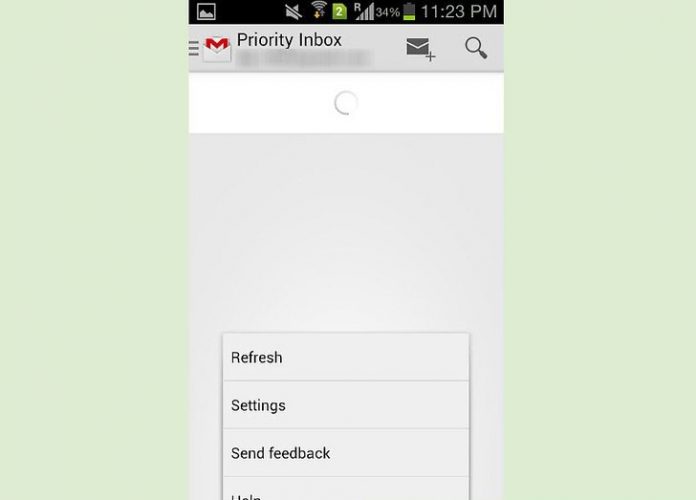Open search with the magnifying glass
Viewport: 696px width, 500px height.
click(476, 48)
